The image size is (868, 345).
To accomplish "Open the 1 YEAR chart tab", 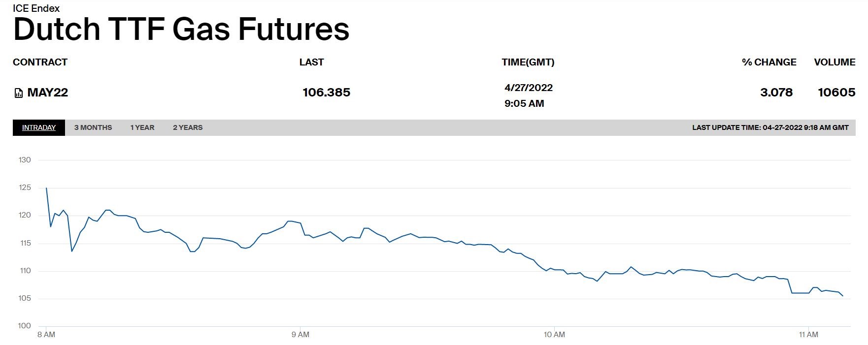I will pyautogui.click(x=142, y=127).
